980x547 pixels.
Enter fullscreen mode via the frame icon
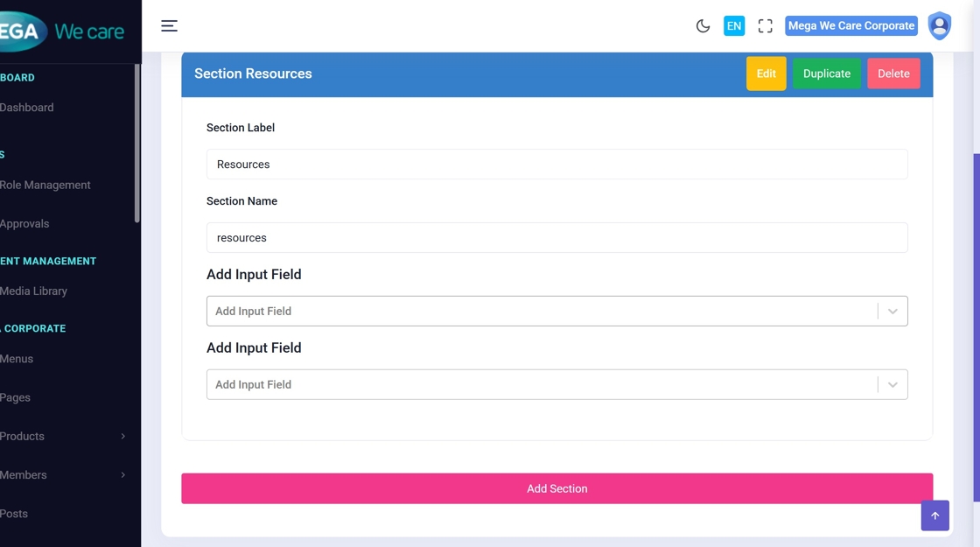[766, 26]
